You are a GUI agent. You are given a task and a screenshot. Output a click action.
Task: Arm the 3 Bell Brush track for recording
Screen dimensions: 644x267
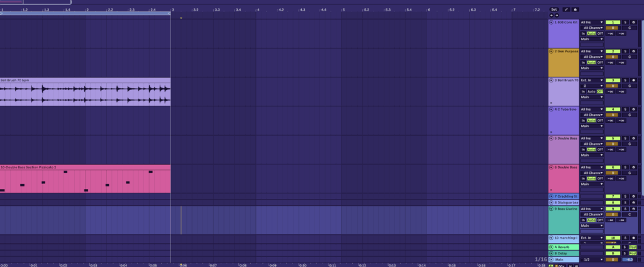[634, 80]
